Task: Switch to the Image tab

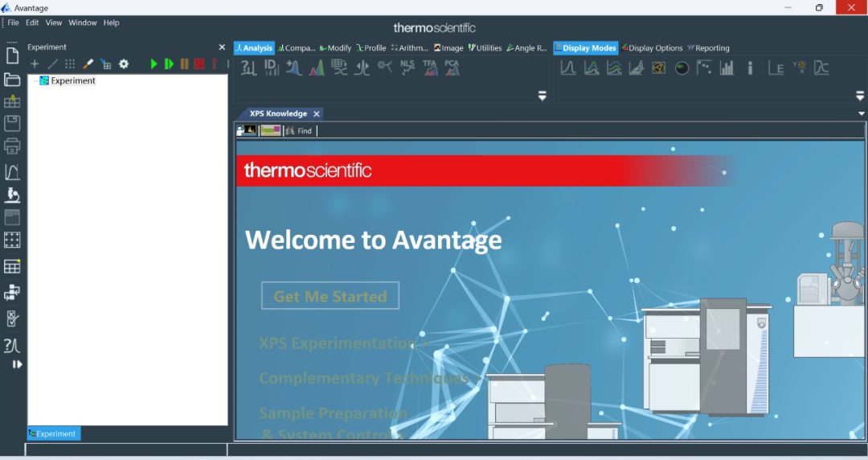Action: pos(448,47)
